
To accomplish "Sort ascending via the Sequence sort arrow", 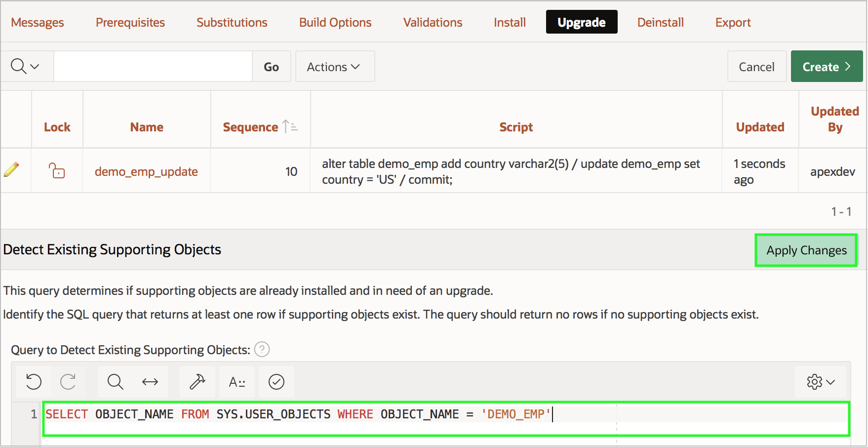I will 290,127.
